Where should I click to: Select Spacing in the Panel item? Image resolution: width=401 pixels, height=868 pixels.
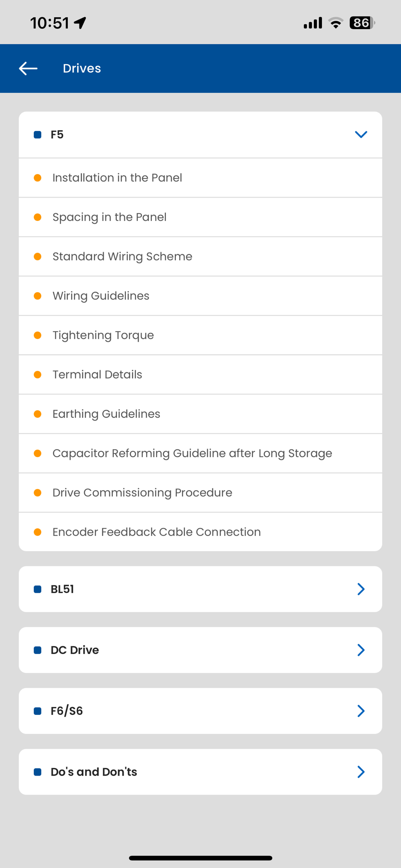tap(109, 217)
